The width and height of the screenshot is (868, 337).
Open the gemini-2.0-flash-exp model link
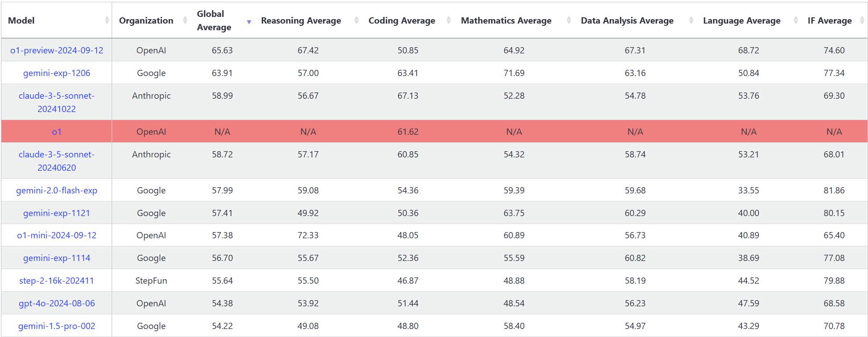click(x=57, y=190)
